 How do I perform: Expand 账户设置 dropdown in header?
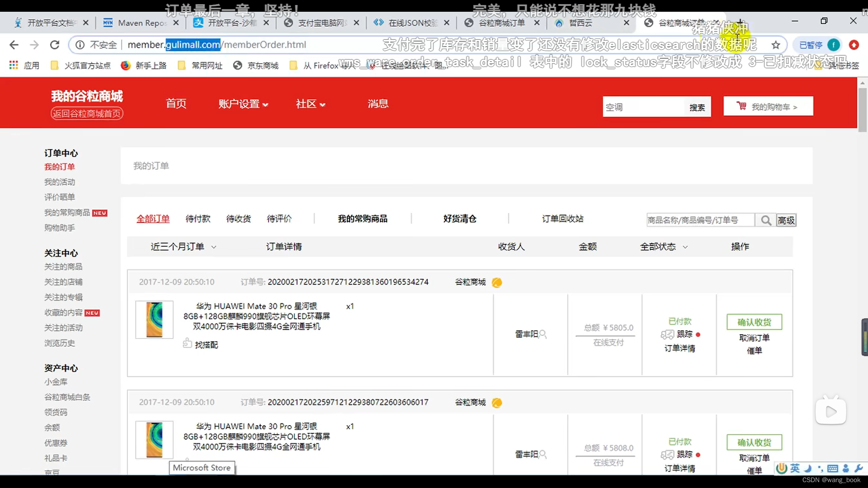click(x=243, y=104)
